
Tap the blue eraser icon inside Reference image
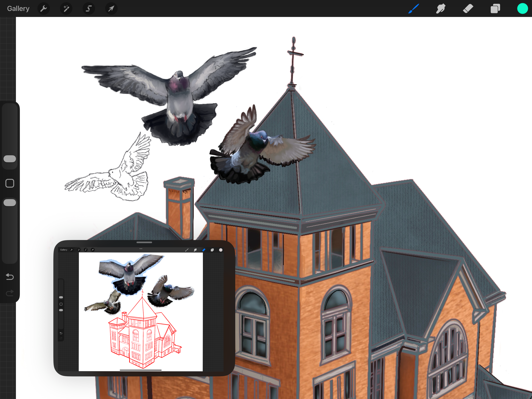tap(204, 250)
